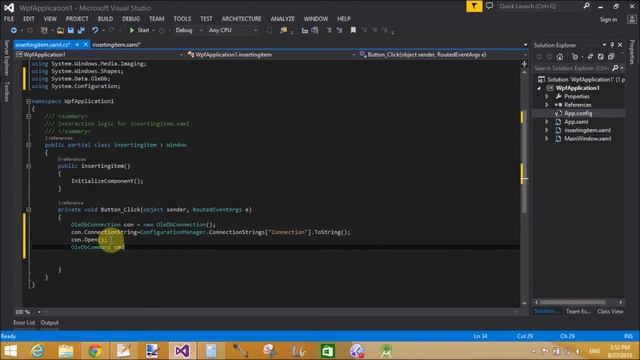
Task: Click the Search Solution Explorer field
Action: tap(572, 68)
